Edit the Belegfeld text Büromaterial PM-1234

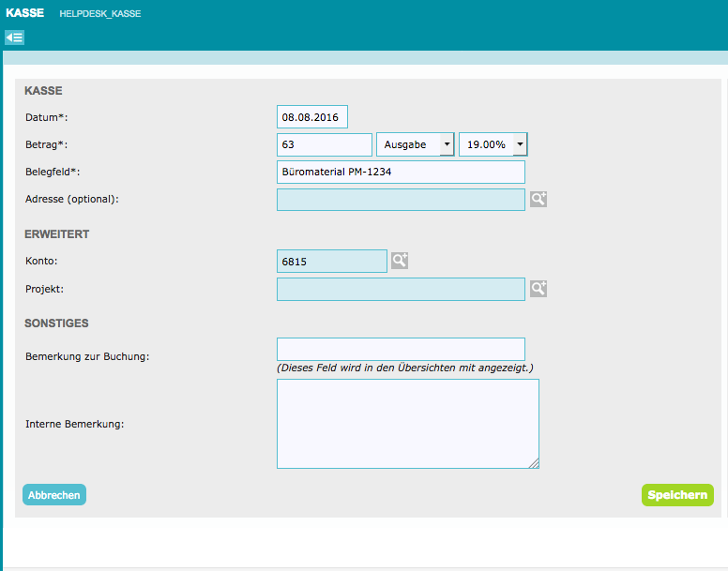(401, 173)
